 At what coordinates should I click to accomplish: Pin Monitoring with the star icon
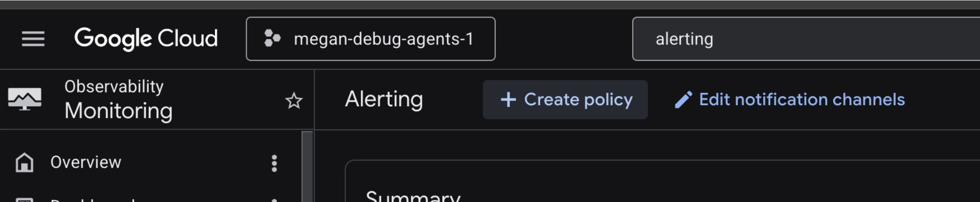tap(294, 101)
